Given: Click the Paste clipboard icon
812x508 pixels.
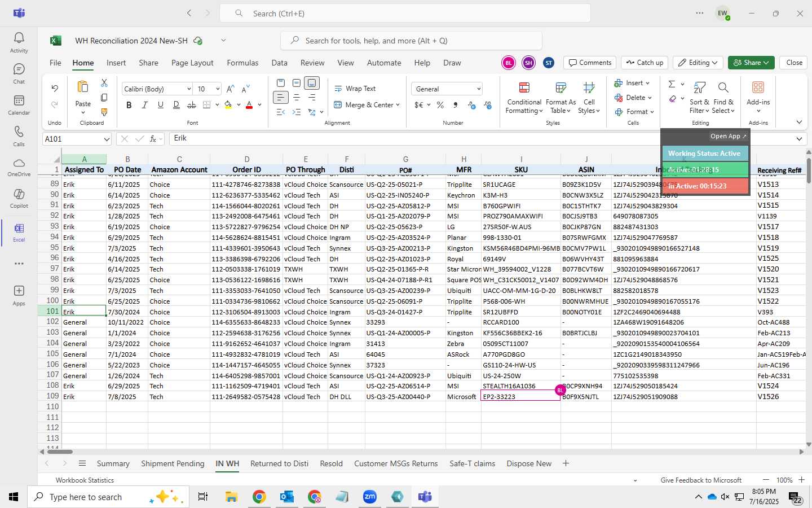Looking at the screenshot, I should pos(83,87).
